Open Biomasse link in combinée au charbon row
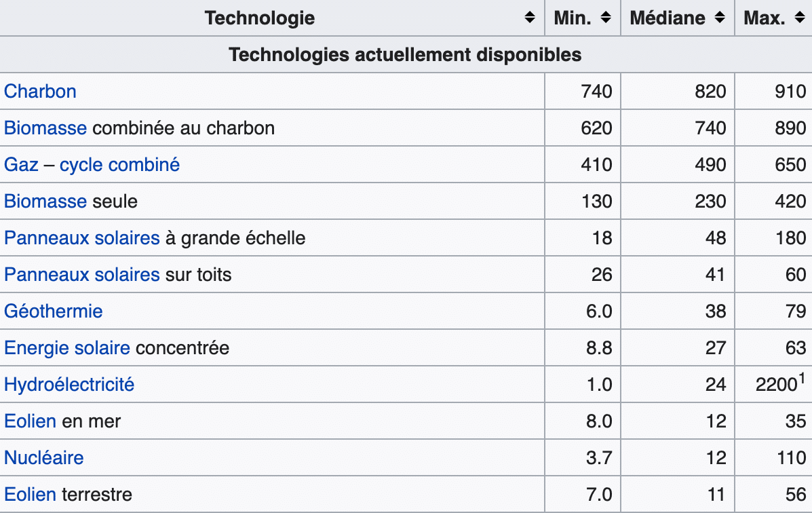 pyautogui.click(x=45, y=128)
